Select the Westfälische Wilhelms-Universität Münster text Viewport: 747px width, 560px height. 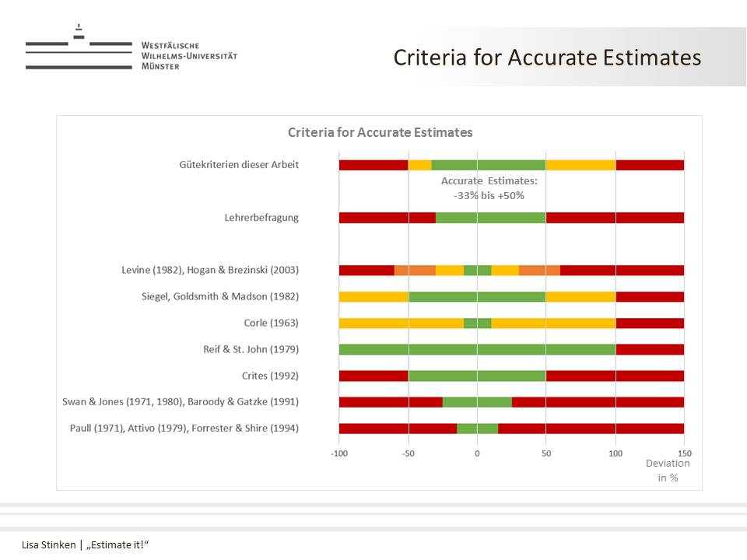click(x=189, y=56)
